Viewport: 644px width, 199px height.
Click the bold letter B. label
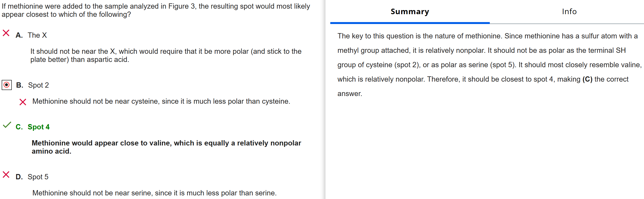pyautogui.click(x=19, y=85)
